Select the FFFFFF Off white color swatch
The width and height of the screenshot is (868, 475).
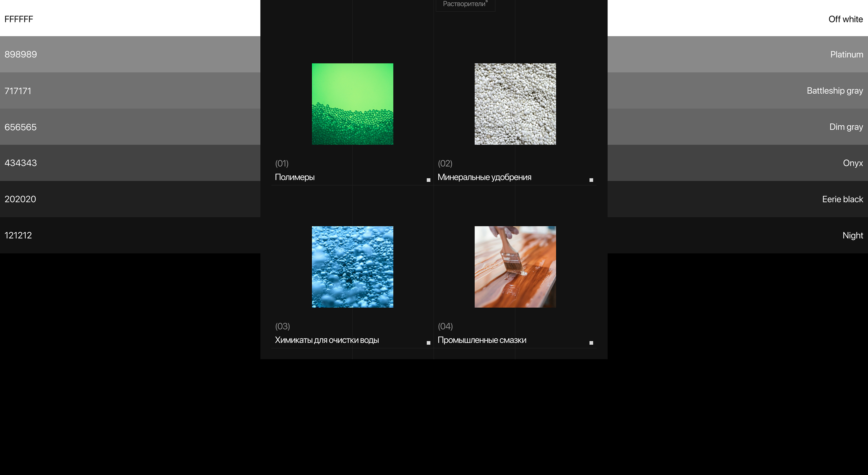point(434,18)
